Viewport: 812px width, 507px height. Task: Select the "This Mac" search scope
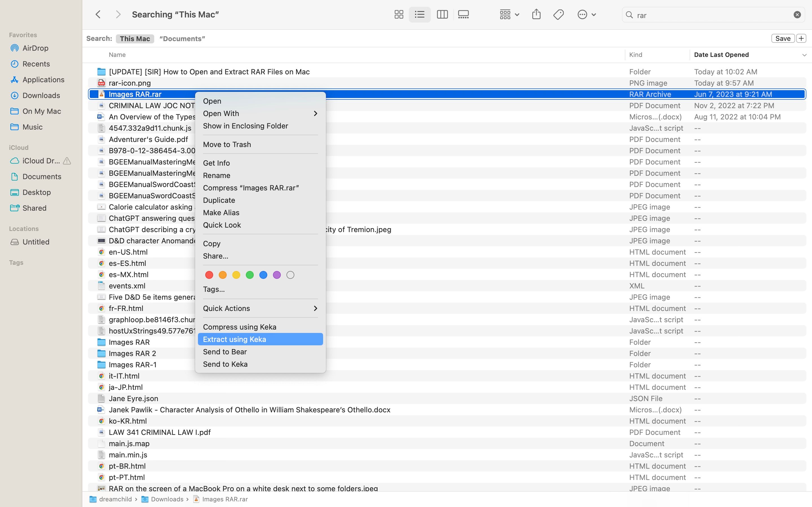click(x=134, y=39)
